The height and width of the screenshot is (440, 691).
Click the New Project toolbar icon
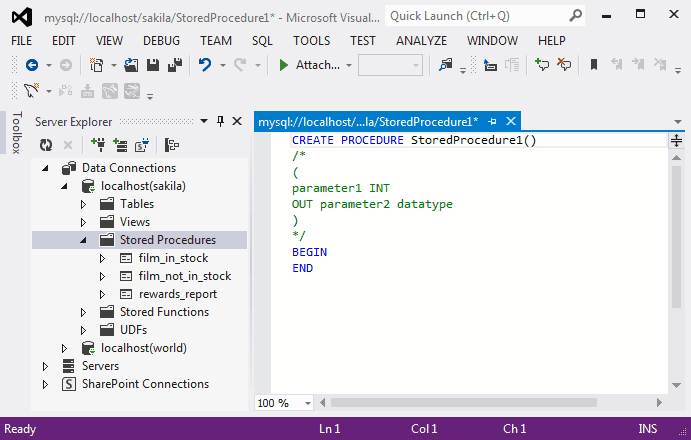96,65
